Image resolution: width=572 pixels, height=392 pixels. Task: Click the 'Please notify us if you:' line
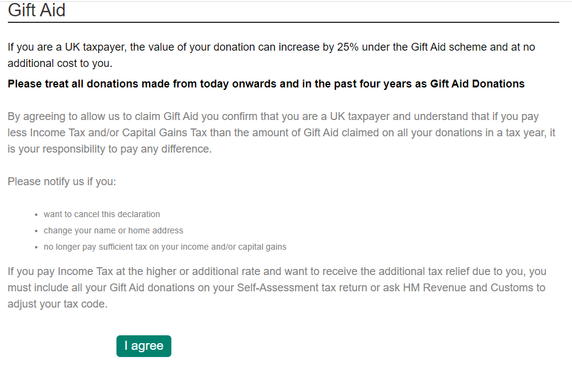coord(62,182)
